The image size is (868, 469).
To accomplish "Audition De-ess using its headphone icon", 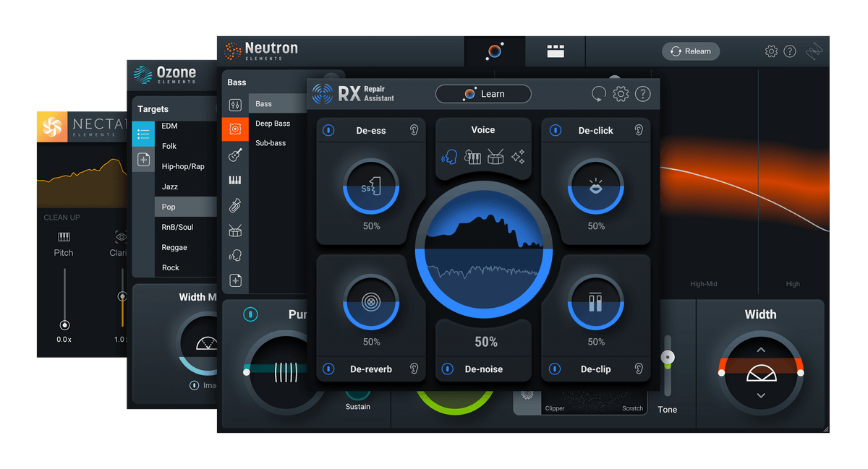I will tap(414, 130).
